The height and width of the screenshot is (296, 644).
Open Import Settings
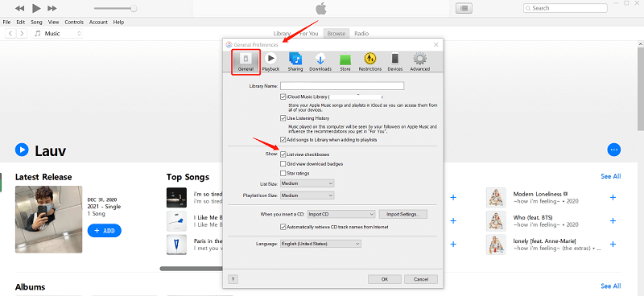pos(403,214)
